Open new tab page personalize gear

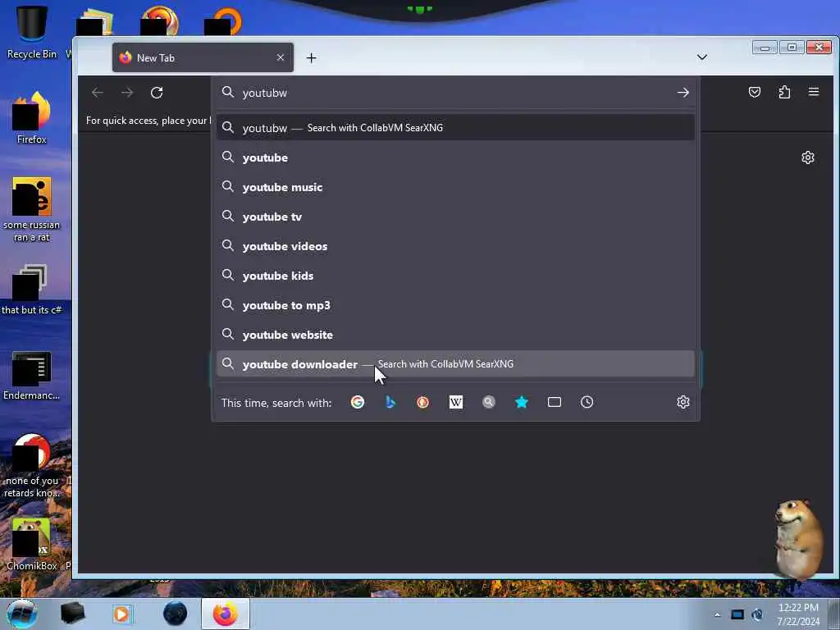click(x=808, y=157)
